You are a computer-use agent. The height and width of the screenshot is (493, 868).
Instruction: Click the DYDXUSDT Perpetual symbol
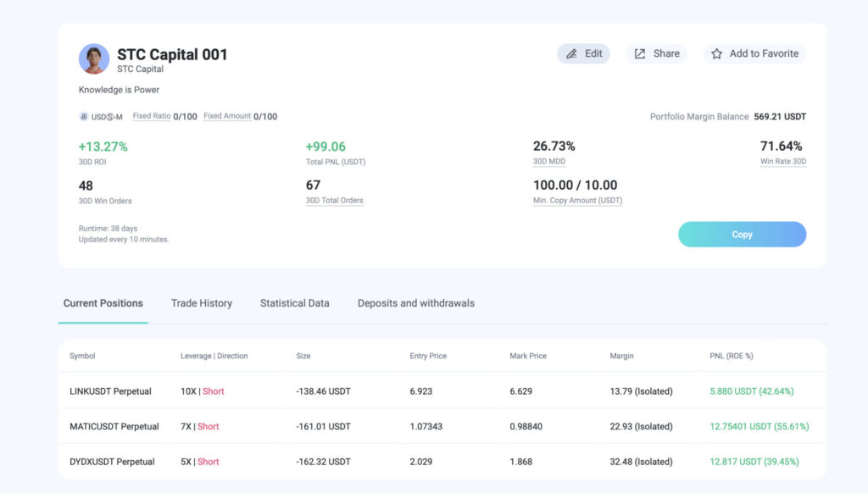pyautogui.click(x=112, y=462)
